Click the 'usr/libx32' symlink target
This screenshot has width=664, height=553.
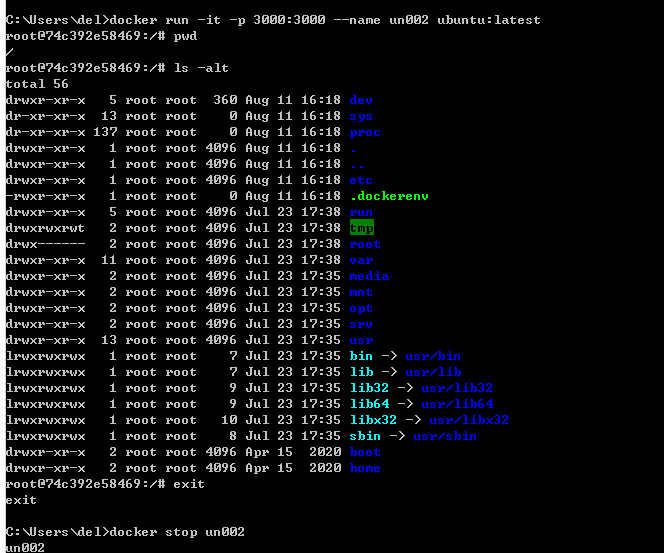click(469, 420)
